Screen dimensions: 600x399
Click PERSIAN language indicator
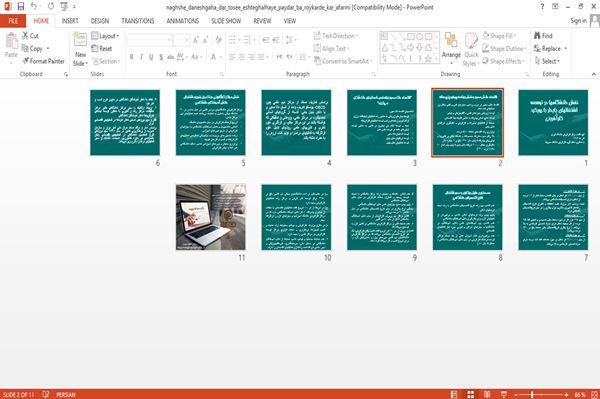coord(66,394)
